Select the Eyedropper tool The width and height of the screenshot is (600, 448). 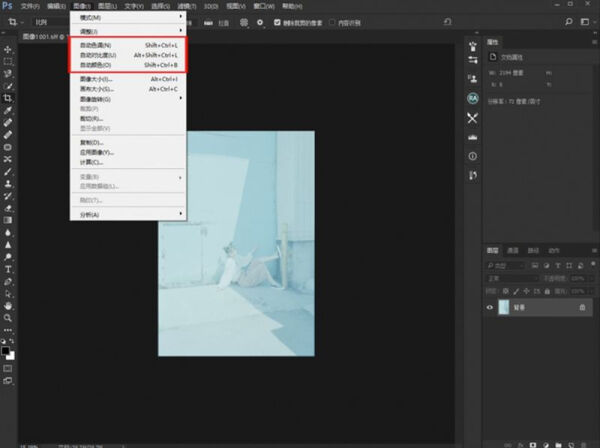tap(8, 111)
